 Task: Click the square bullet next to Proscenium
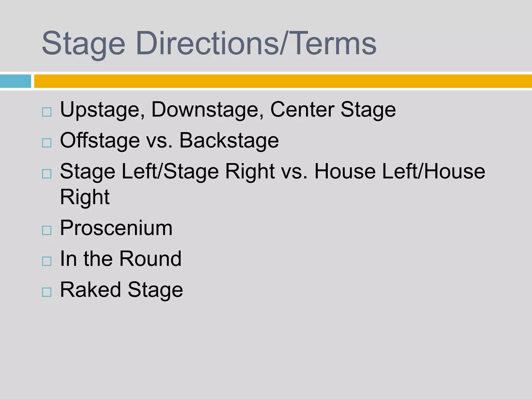pyautogui.click(x=47, y=230)
